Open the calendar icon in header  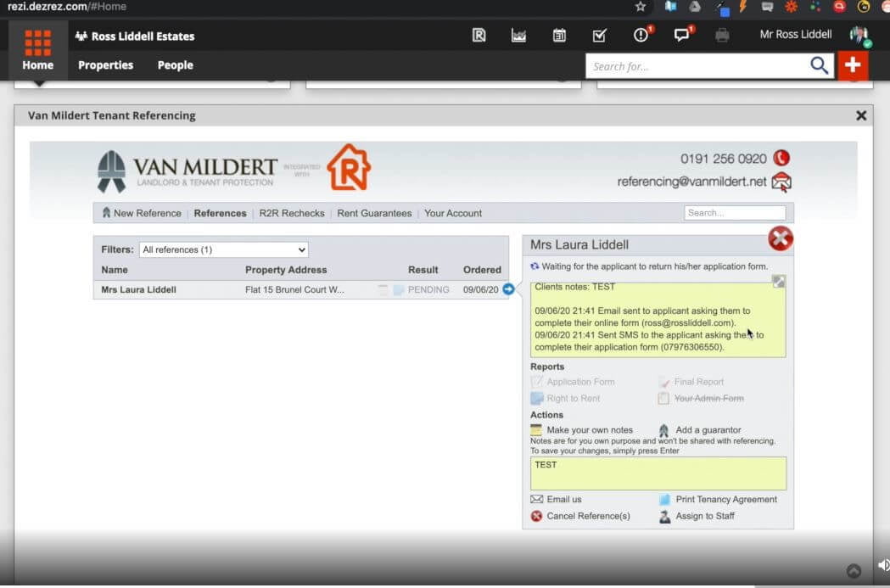[559, 36]
